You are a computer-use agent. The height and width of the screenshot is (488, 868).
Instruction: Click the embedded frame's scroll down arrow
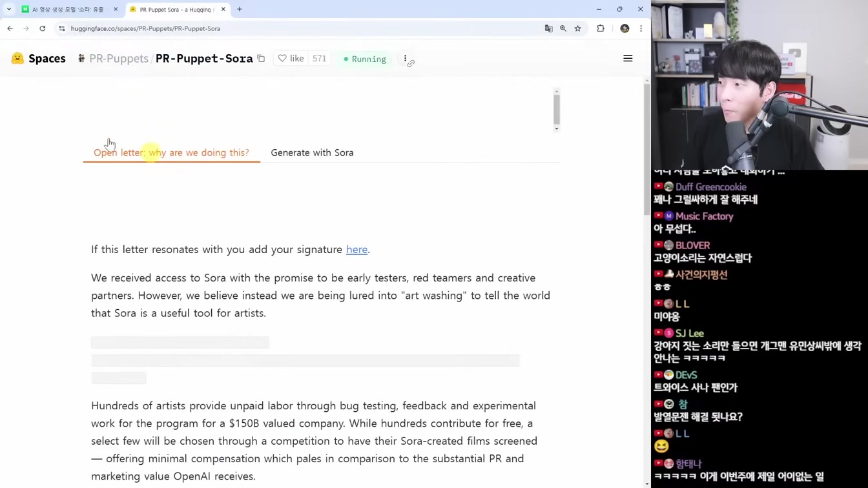557,129
